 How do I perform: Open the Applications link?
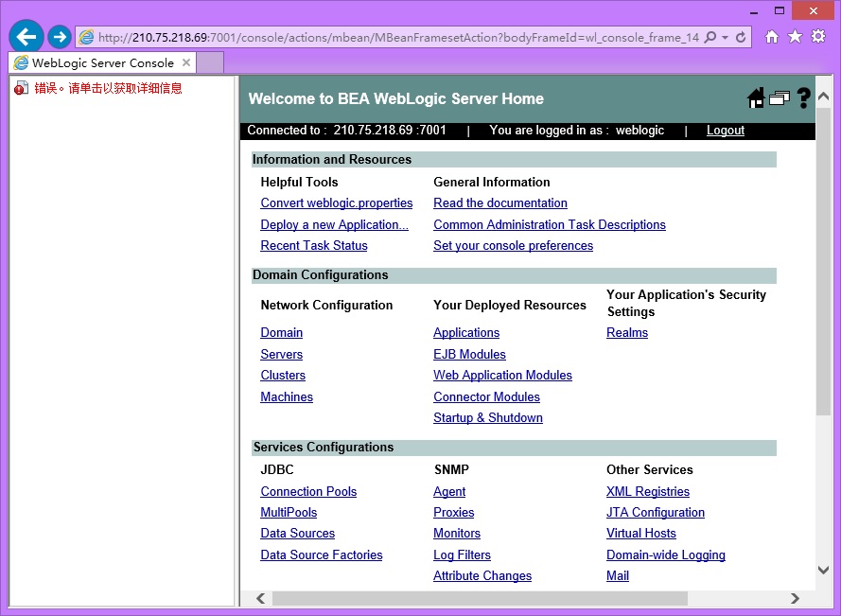pyautogui.click(x=466, y=333)
